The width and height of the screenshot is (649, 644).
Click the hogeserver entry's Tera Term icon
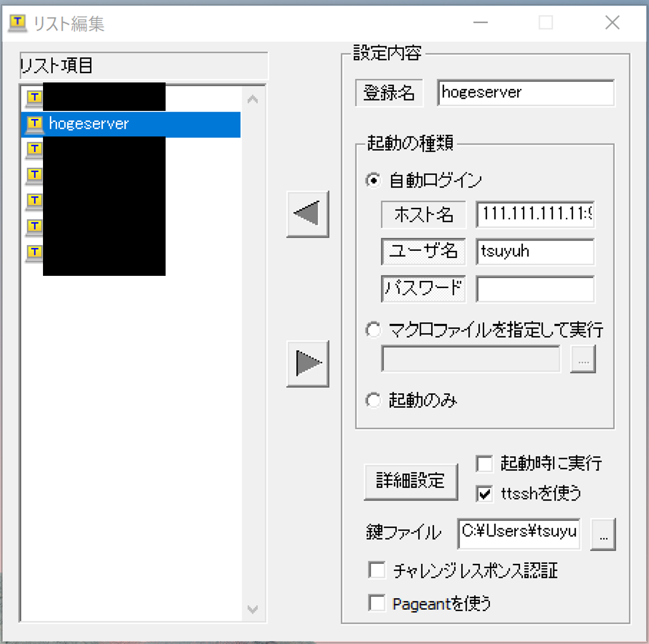pos(34,124)
